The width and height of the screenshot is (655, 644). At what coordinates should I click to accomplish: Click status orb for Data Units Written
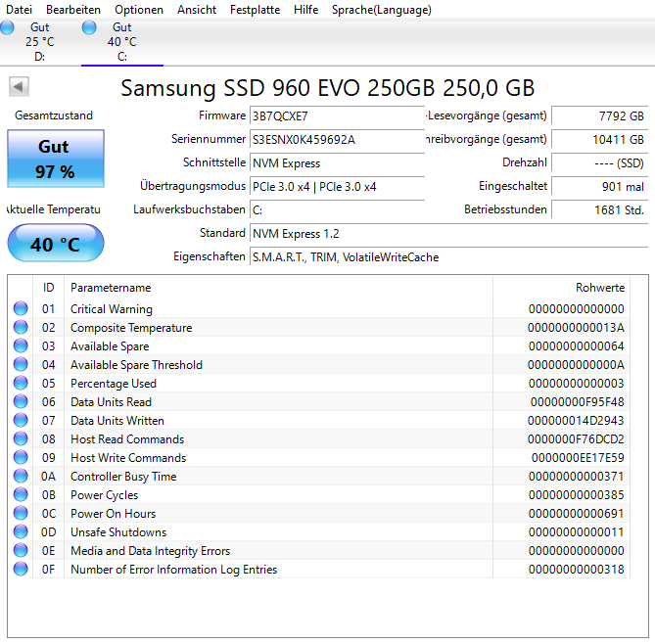[21, 420]
